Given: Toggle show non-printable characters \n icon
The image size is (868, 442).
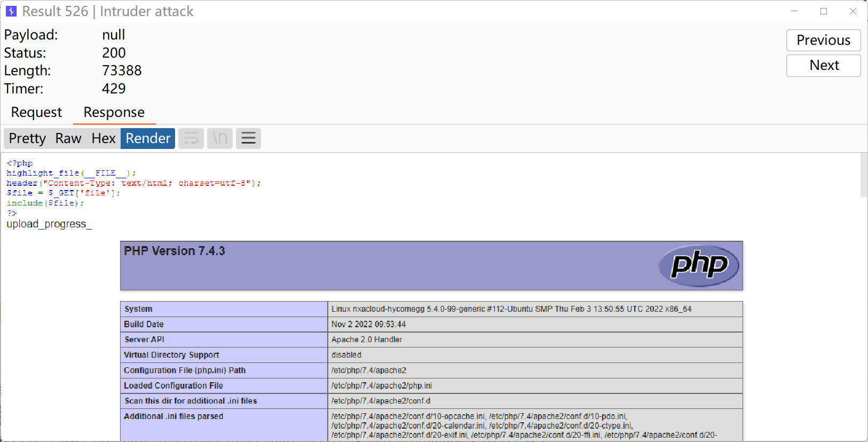Looking at the screenshot, I should (220, 139).
